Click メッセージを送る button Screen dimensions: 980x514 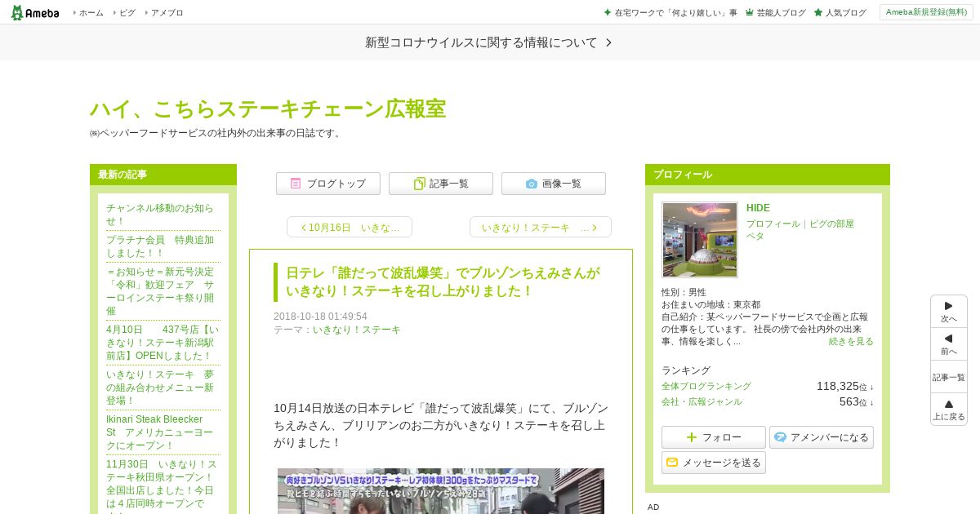(714, 463)
